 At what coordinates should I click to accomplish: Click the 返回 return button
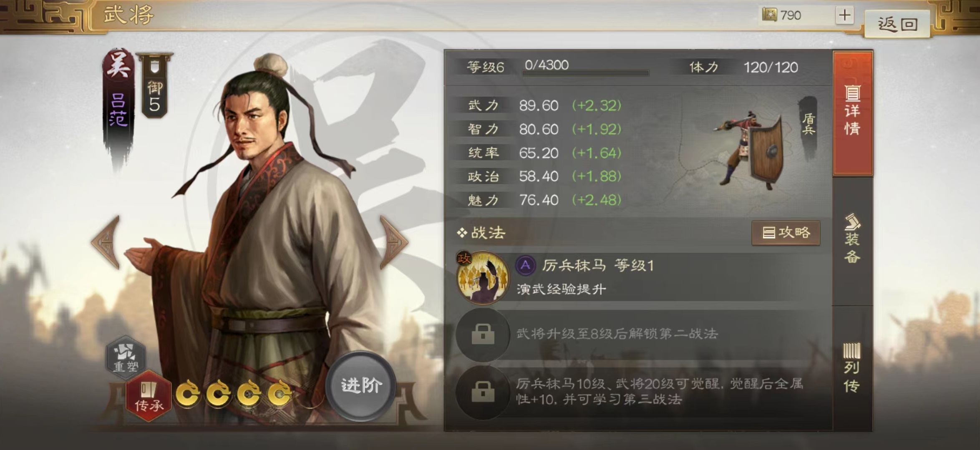[897, 24]
